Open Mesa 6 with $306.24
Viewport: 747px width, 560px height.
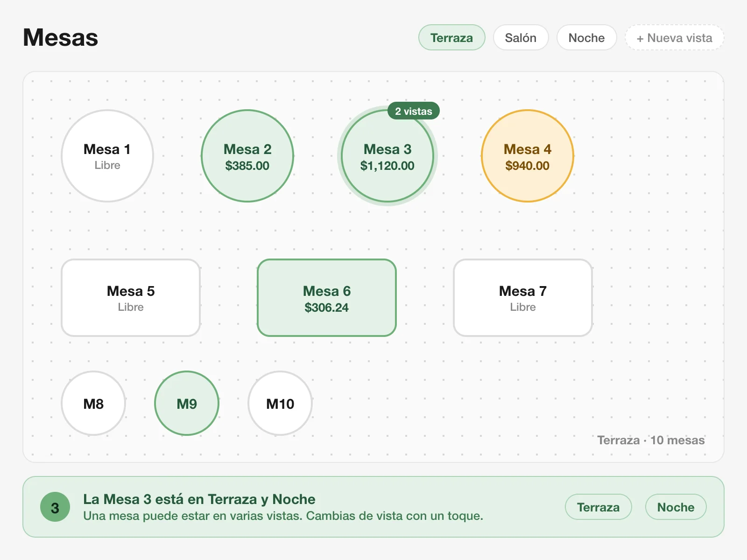327,298
